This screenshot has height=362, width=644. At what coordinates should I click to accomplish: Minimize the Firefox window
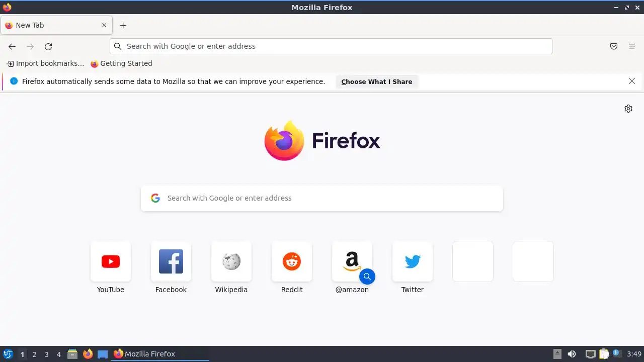click(x=616, y=8)
